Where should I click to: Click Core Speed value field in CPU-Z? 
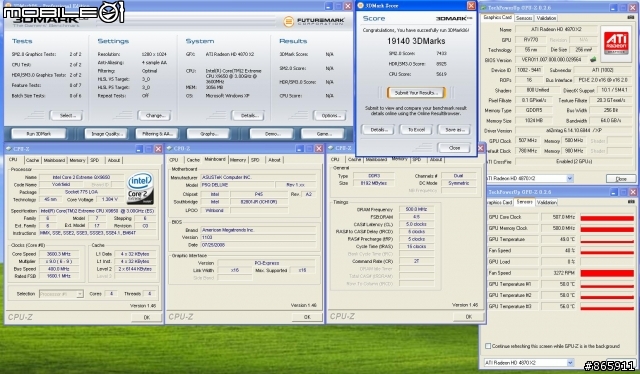coord(58,254)
